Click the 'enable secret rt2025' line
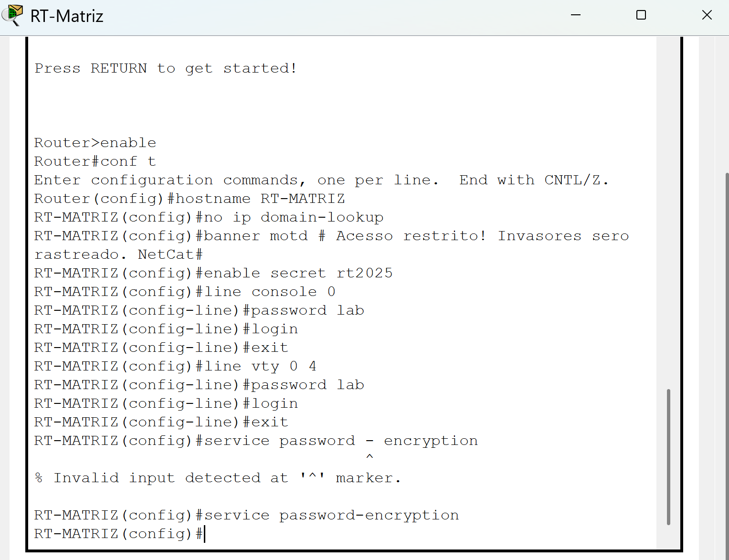Viewport: 729px width, 560px height. tap(213, 273)
